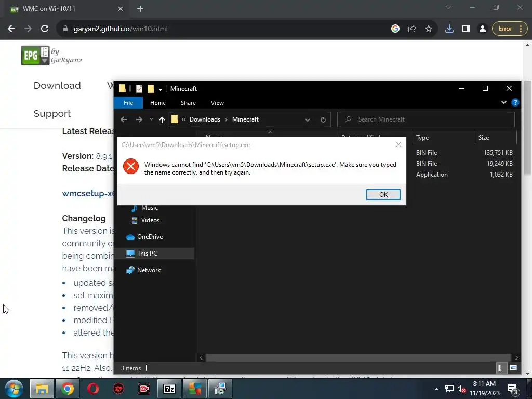
Task: Open the Support menu on webpage
Action: (52, 114)
